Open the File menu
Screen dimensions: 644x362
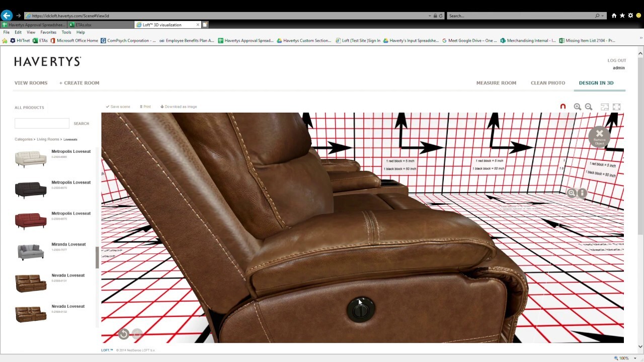(7, 32)
